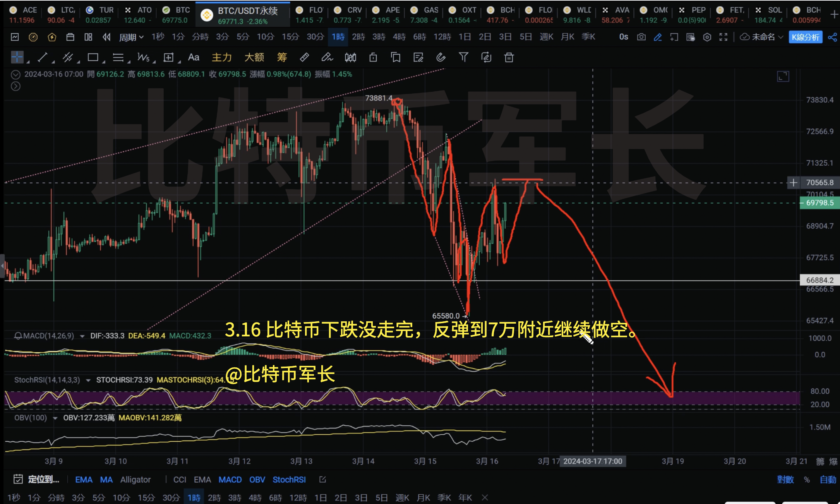Toggle the OBV sub-indicator at bottom bar

tap(257, 480)
